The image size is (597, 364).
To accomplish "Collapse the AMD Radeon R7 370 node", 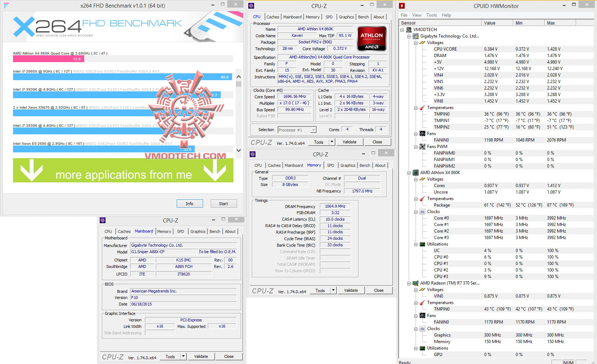I will (409, 283).
